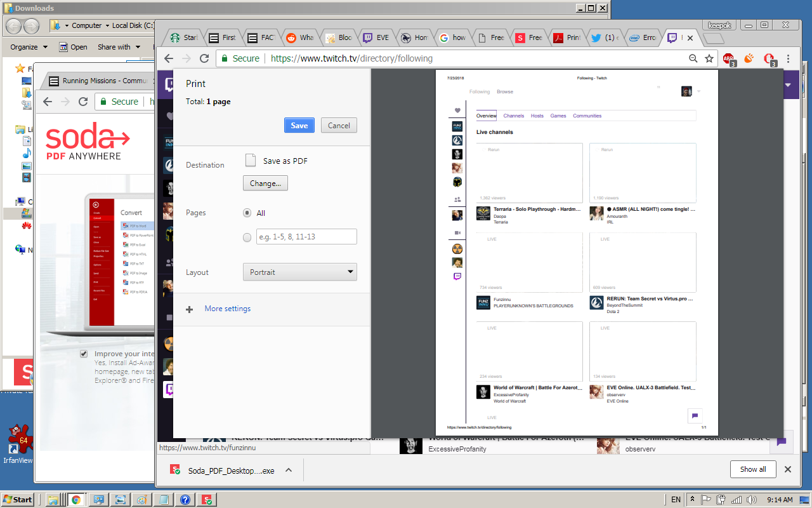Click the Chrome icon in the taskbar
The width and height of the screenshot is (812, 508).
(75, 500)
